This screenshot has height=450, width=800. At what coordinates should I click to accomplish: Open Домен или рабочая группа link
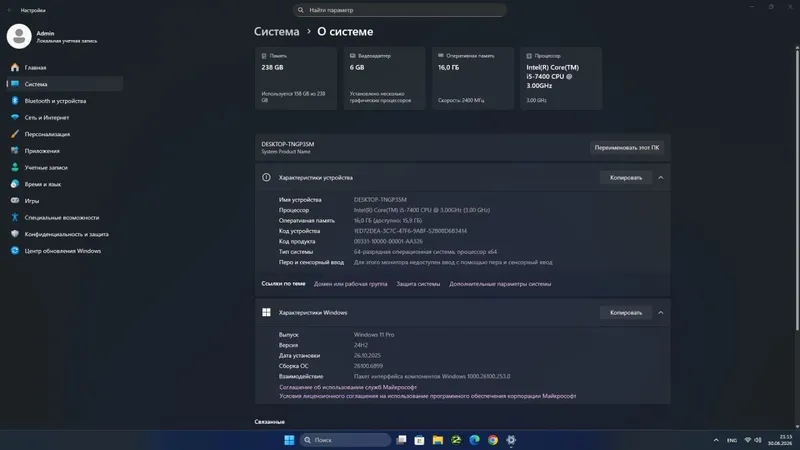[351, 284]
